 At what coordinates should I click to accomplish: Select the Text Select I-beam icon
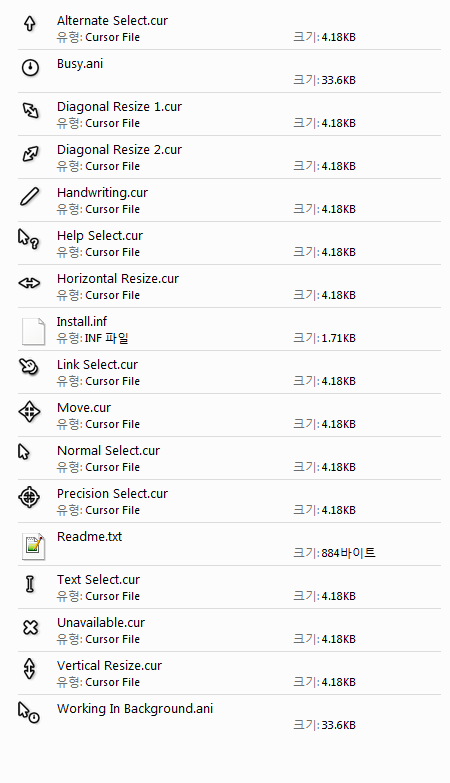click(x=30, y=583)
